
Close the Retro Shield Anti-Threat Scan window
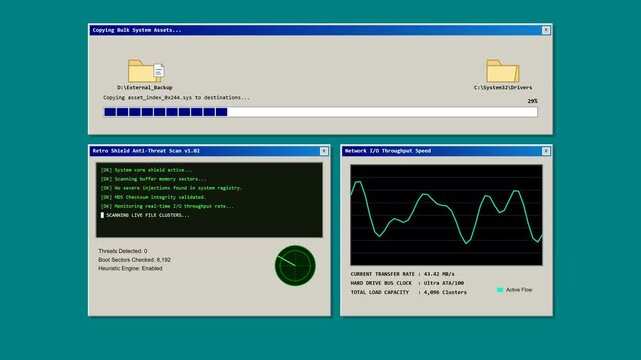[x=324, y=151]
